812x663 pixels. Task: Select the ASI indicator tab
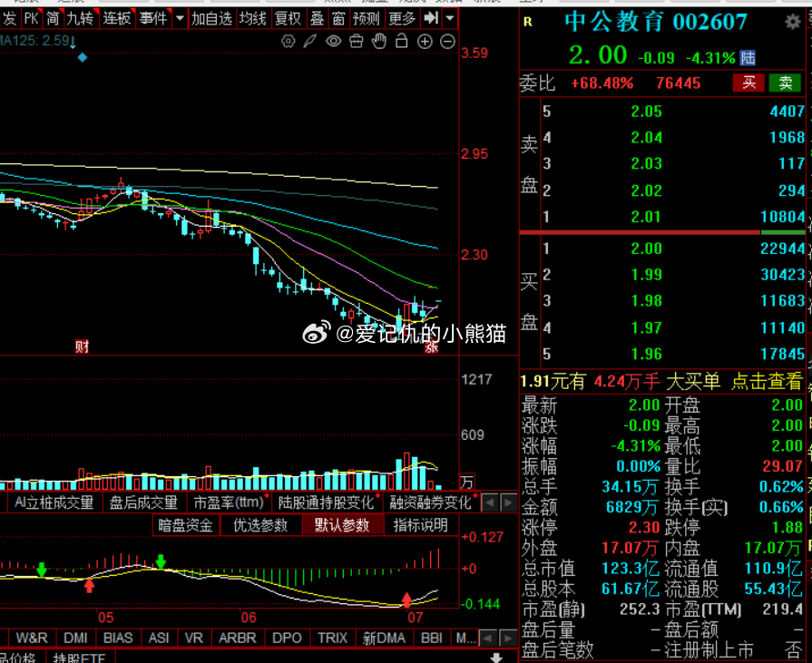(x=159, y=638)
